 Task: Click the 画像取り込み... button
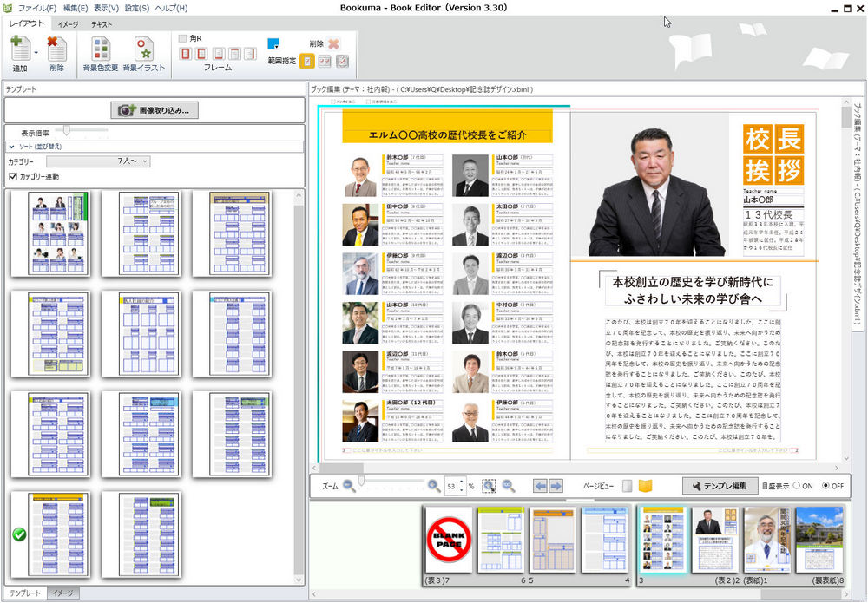click(155, 110)
